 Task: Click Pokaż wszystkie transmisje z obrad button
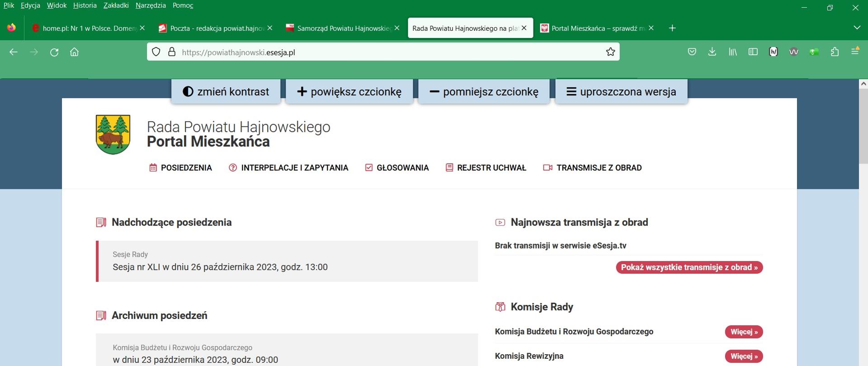[x=689, y=267]
